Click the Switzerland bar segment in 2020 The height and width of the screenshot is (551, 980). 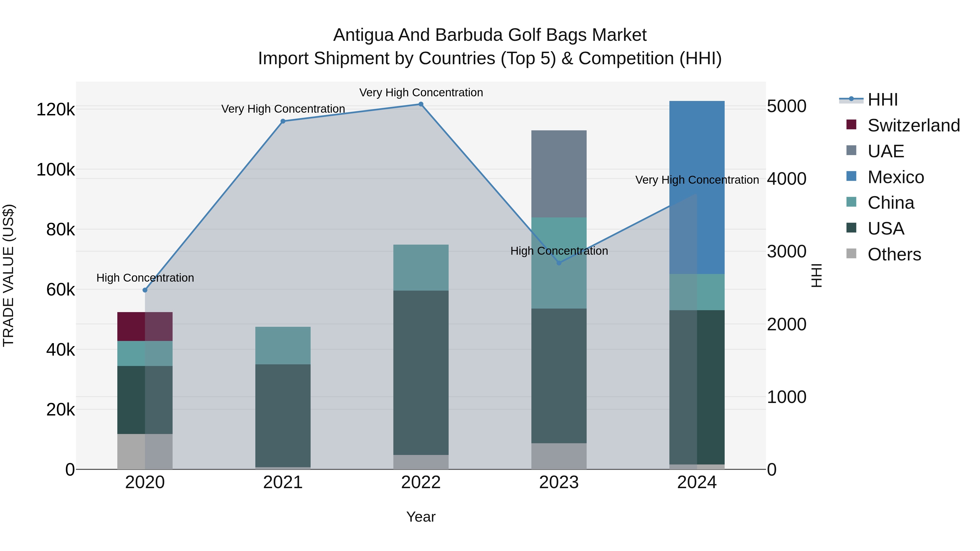[x=145, y=327]
